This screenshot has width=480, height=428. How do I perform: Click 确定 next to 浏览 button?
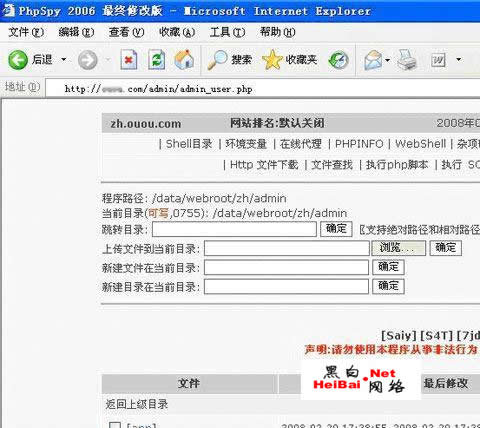coord(446,248)
